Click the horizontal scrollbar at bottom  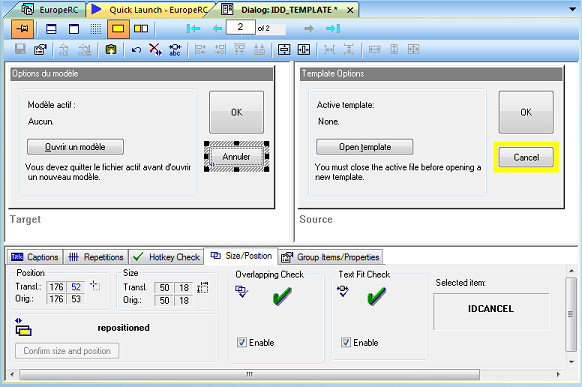tap(249, 374)
